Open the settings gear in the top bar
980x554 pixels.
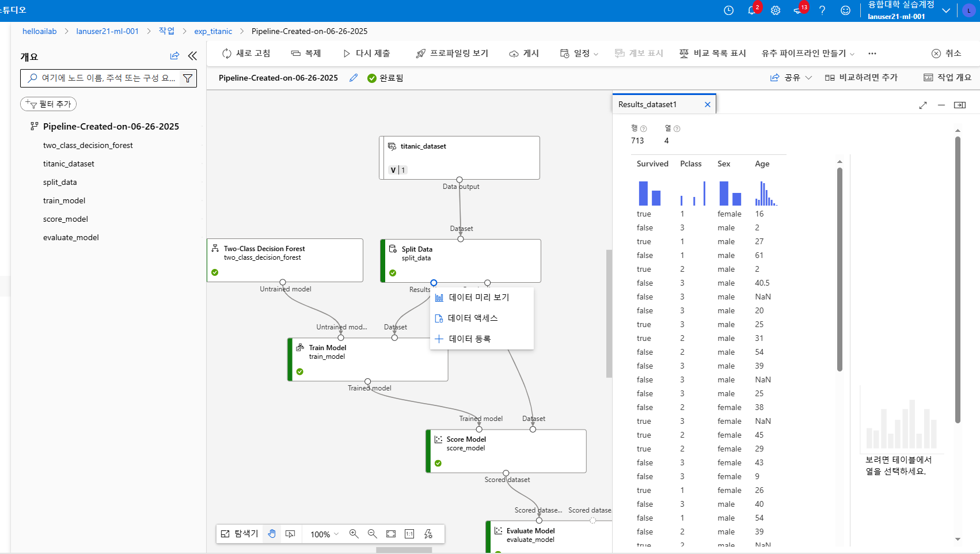click(x=776, y=10)
